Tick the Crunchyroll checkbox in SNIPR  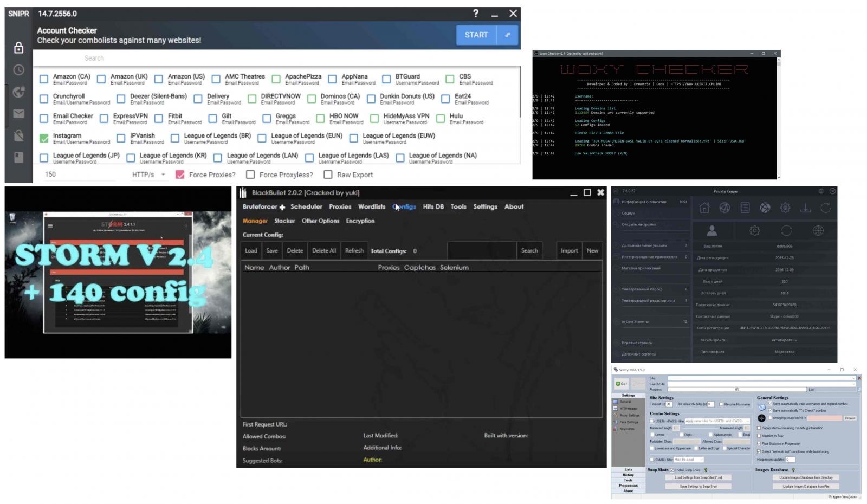coord(44,99)
